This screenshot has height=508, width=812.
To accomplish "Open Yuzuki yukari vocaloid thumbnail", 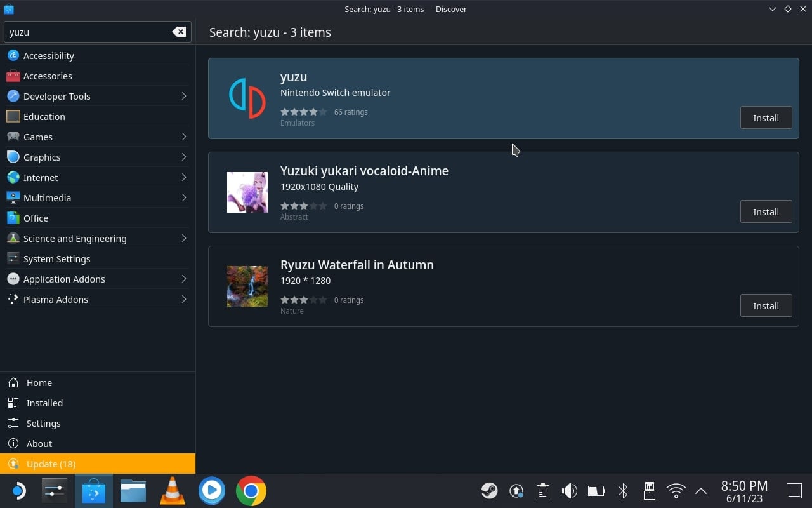I will coord(247,192).
